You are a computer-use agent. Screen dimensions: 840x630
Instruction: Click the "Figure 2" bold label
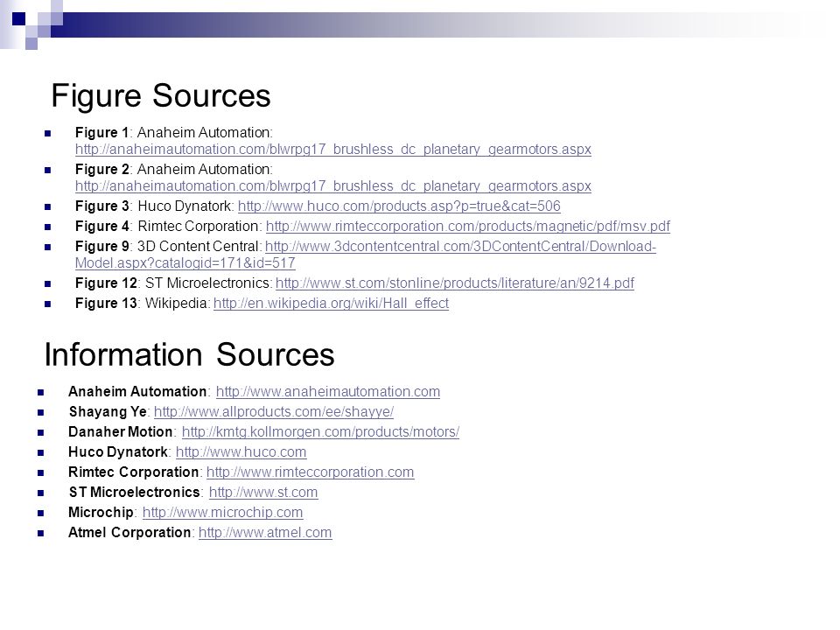pyautogui.click(x=101, y=170)
